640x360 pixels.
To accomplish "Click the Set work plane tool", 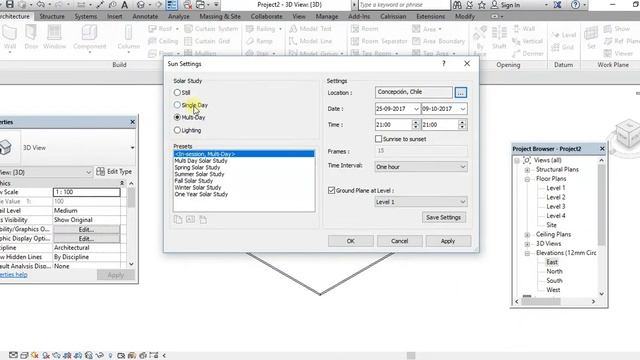I will coord(591,37).
